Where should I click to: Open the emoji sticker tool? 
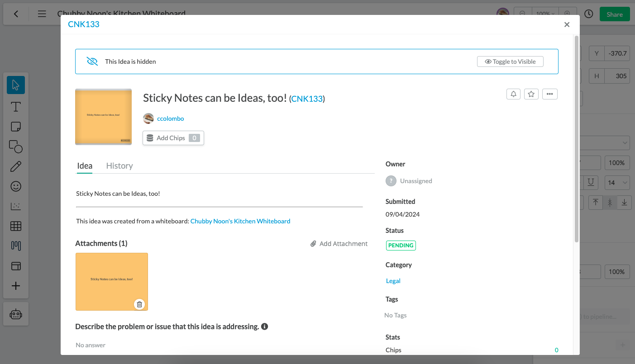[x=16, y=186]
